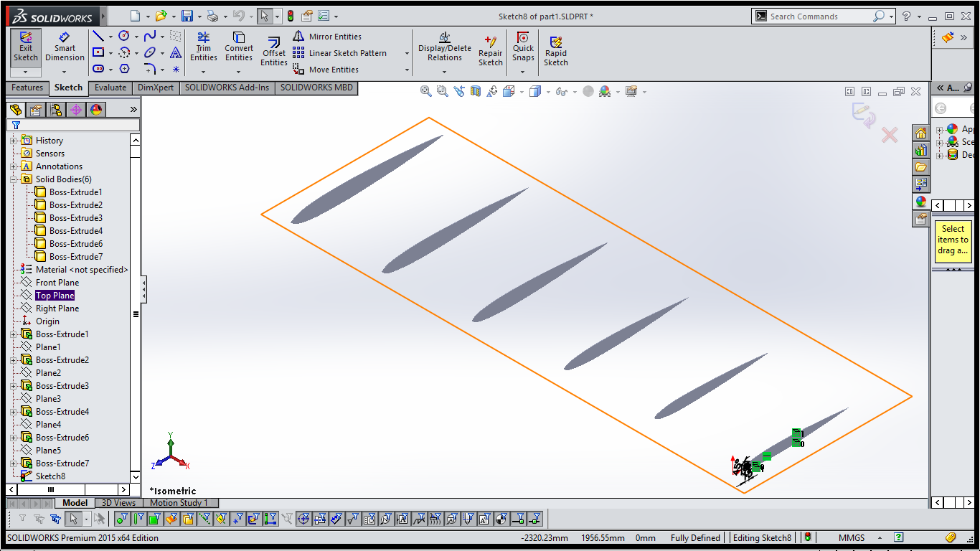The height and width of the screenshot is (551, 980).
Task: Cancel sketch with red X in corner
Action: pos(890,135)
